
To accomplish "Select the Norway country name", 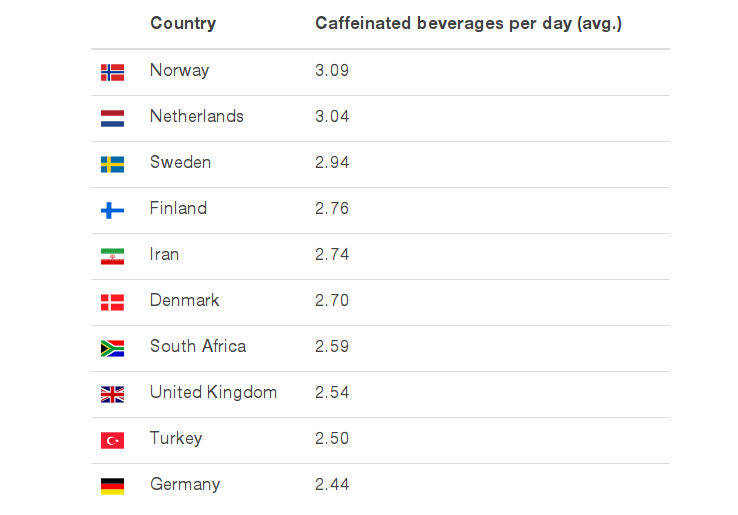I will coord(179,70).
